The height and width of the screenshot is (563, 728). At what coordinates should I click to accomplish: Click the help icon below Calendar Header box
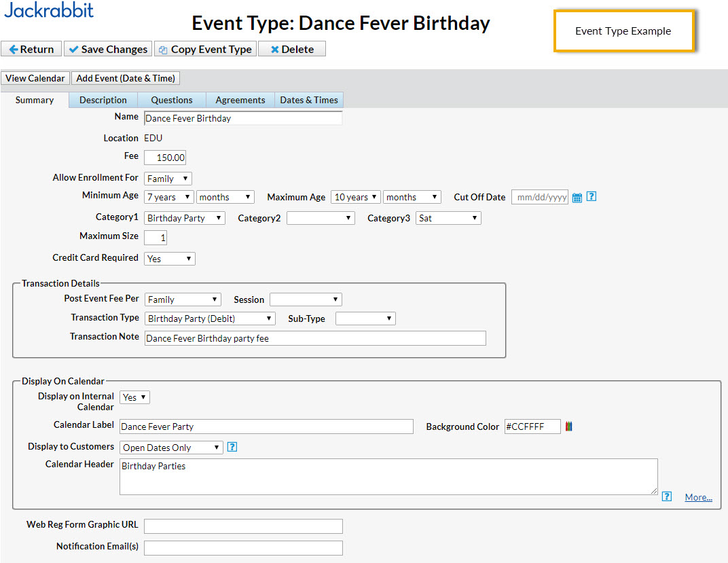667,496
